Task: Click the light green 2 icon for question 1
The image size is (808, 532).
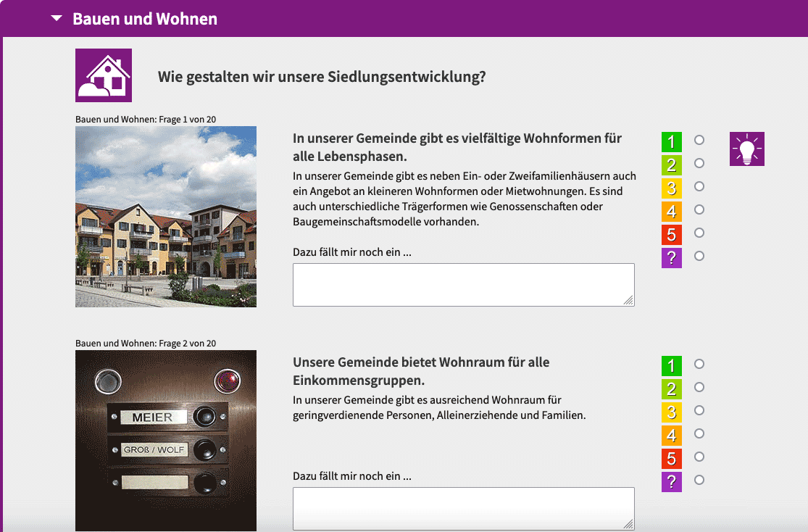Action: point(671,165)
